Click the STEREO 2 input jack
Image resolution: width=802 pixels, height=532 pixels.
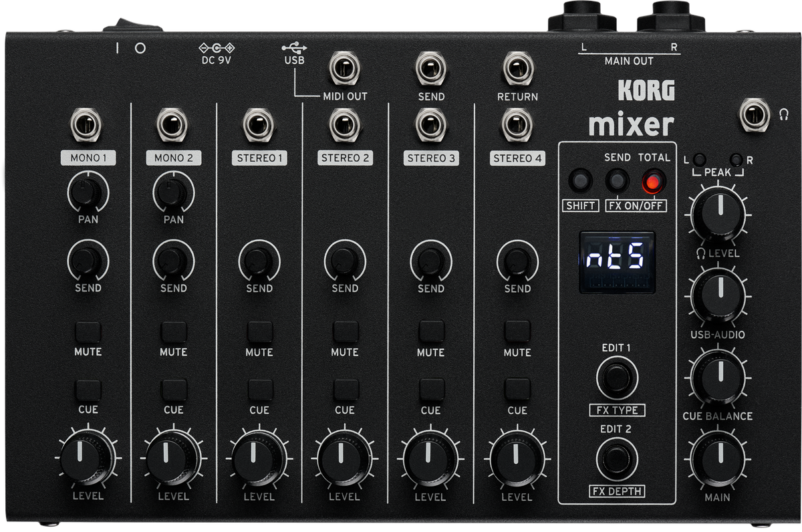coord(345,125)
